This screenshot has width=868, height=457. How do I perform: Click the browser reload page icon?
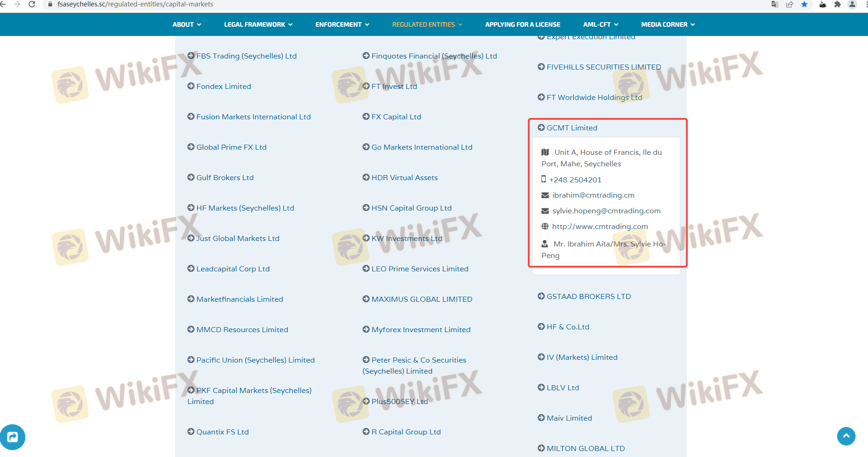pos(32,4)
